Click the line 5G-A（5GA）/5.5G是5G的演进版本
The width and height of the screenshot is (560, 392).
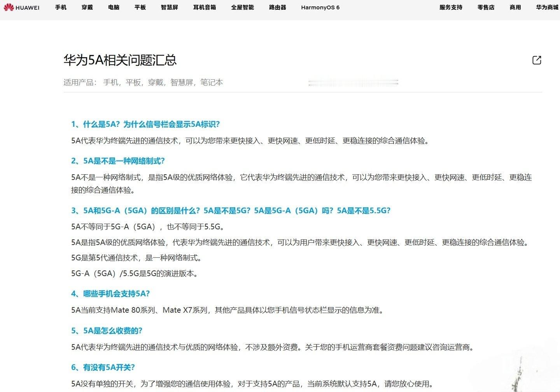pyautogui.click(x=135, y=273)
